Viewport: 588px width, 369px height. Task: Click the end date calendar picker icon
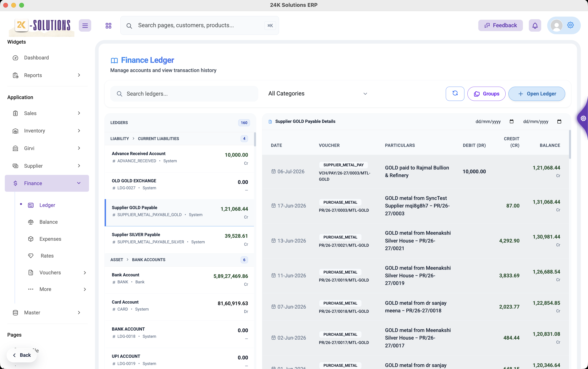click(559, 121)
